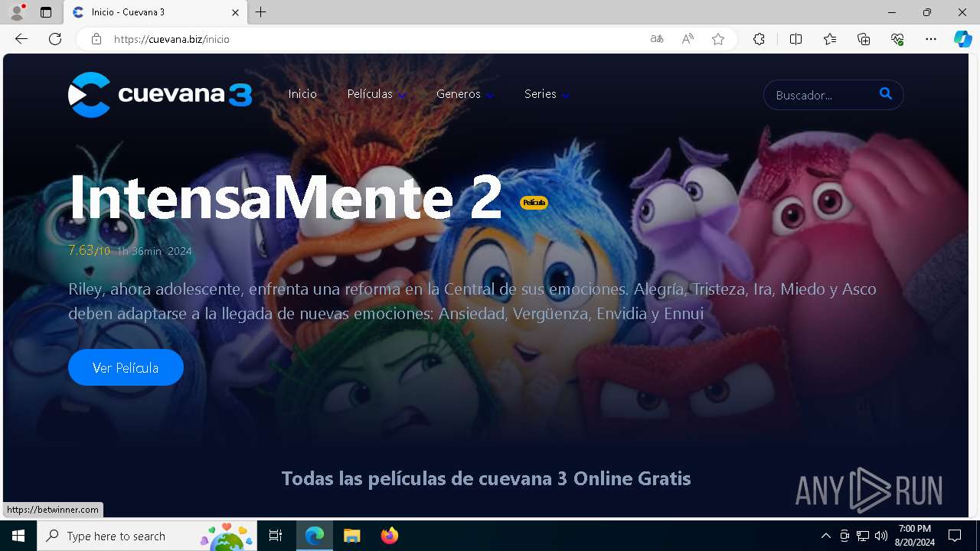
Task: Go back using browser back arrow
Action: click(x=21, y=39)
